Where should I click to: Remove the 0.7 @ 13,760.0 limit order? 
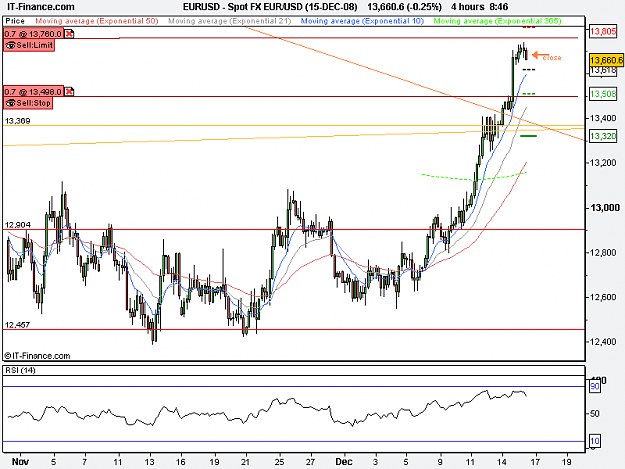click(x=69, y=34)
